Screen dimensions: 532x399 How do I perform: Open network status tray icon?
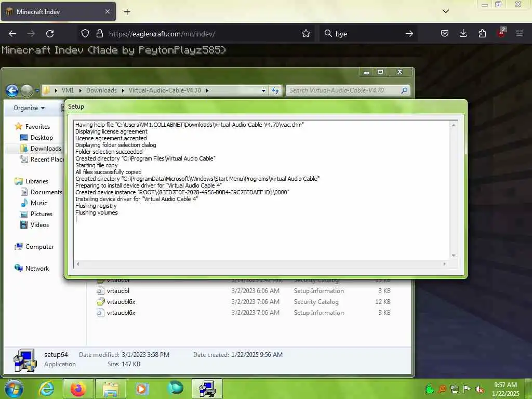(454, 389)
